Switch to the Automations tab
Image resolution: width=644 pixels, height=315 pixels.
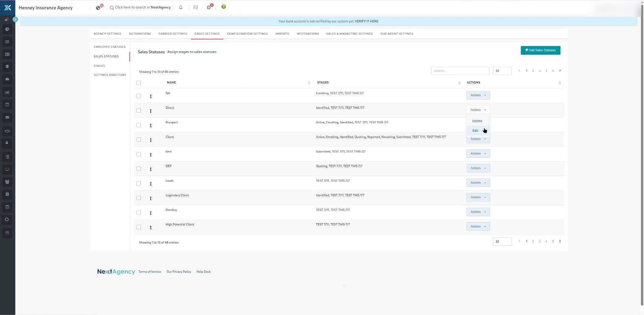[x=140, y=34]
